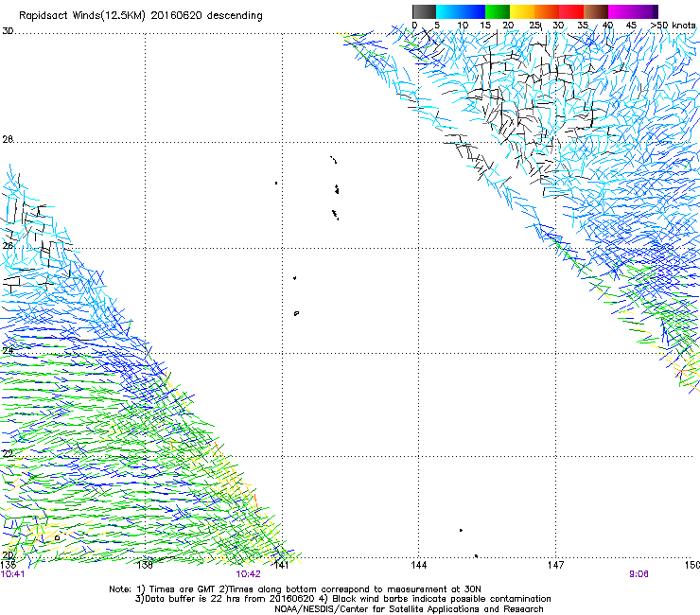Viewport: 700px width, 615px height.
Task: Click the 'Note: 1) Times are GMT' line
Action: pos(295,589)
